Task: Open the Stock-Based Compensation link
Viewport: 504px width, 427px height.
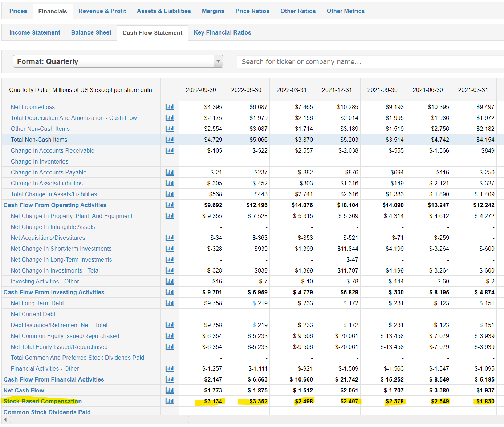Action: coord(42,401)
